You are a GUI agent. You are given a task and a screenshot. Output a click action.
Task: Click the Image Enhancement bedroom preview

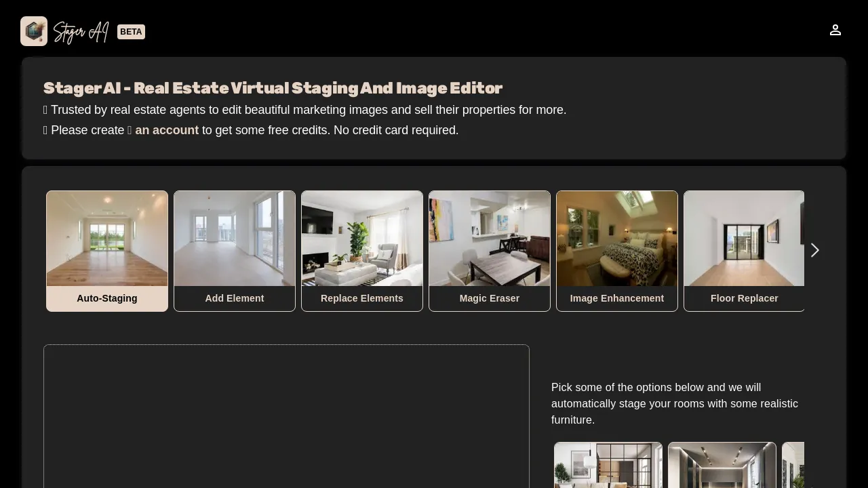click(616, 239)
